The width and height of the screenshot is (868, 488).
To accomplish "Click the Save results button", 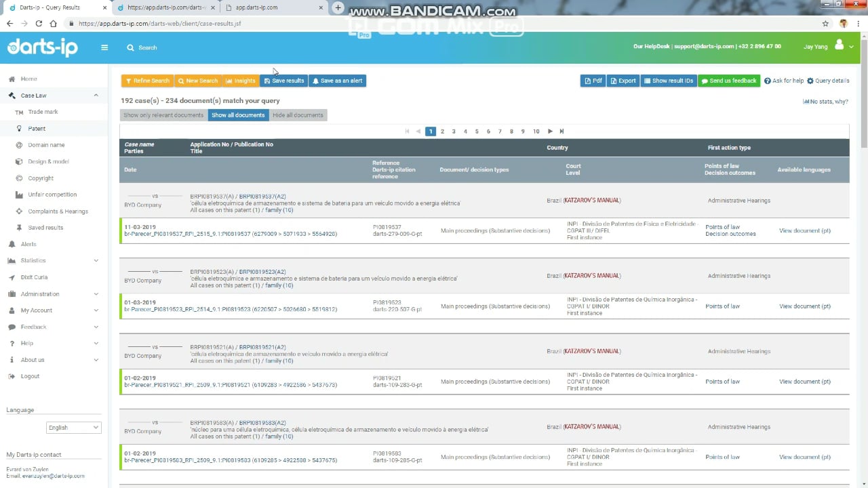I will click(283, 81).
